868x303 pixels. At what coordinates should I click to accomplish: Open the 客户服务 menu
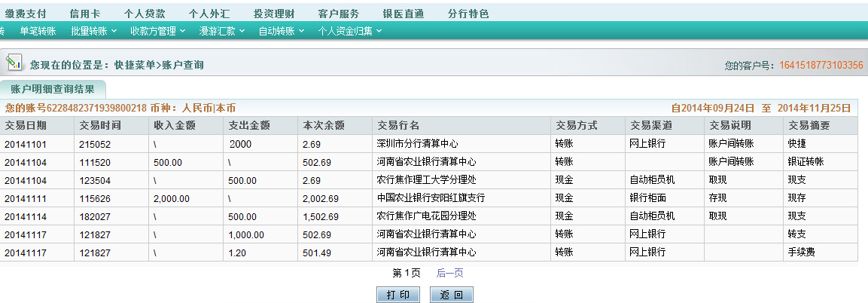(339, 14)
